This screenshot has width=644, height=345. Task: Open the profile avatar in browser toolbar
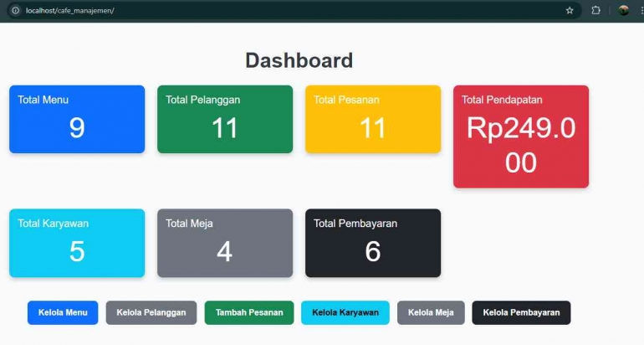pyautogui.click(x=623, y=11)
